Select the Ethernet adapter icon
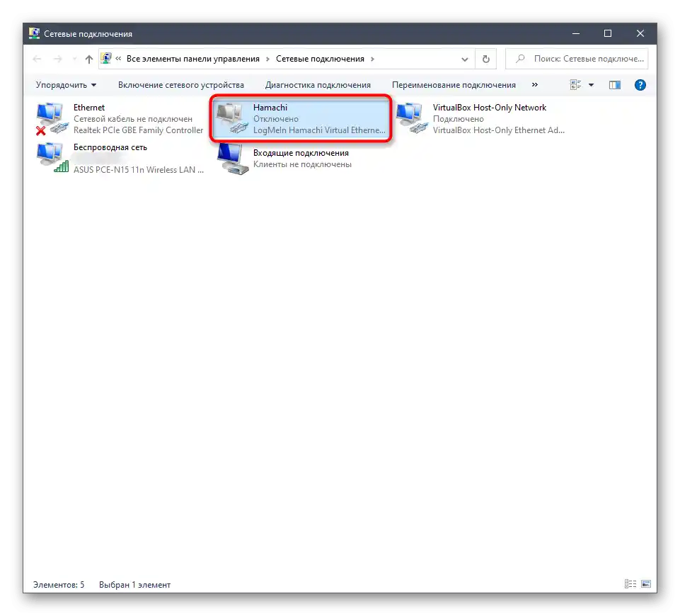The width and height of the screenshot is (680, 616). (x=52, y=119)
